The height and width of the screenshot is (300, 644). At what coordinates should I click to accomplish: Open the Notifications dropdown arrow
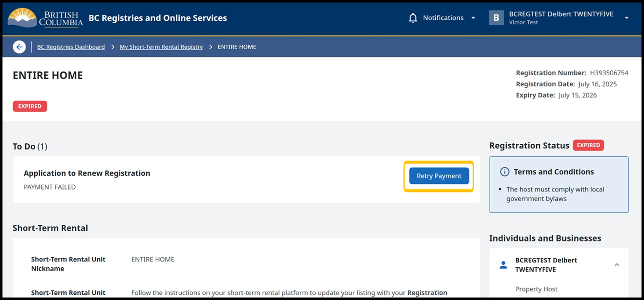tap(473, 18)
